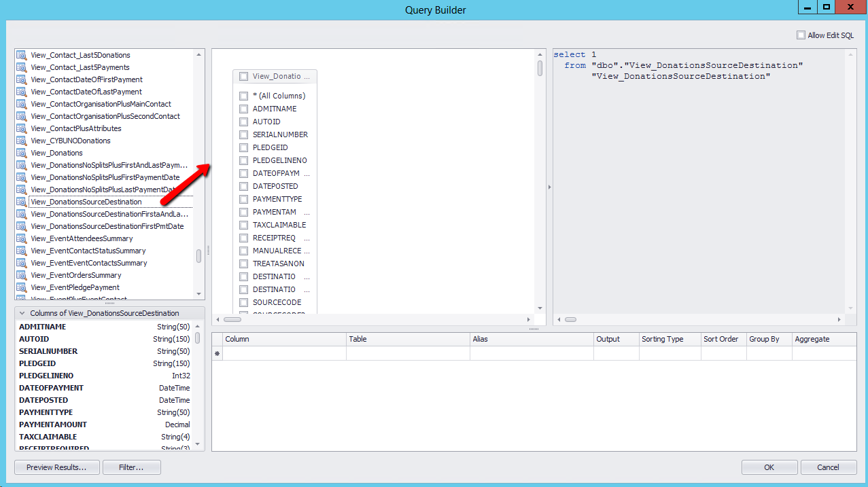868x487 pixels.
Task: Select the PAYMENTAMOUNT Decimal column row
Action: [x=104, y=425]
